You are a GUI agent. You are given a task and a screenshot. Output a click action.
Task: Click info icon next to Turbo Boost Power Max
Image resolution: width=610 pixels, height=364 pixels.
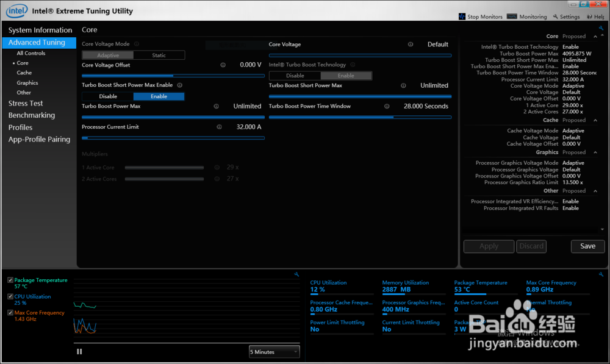(x=217, y=106)
